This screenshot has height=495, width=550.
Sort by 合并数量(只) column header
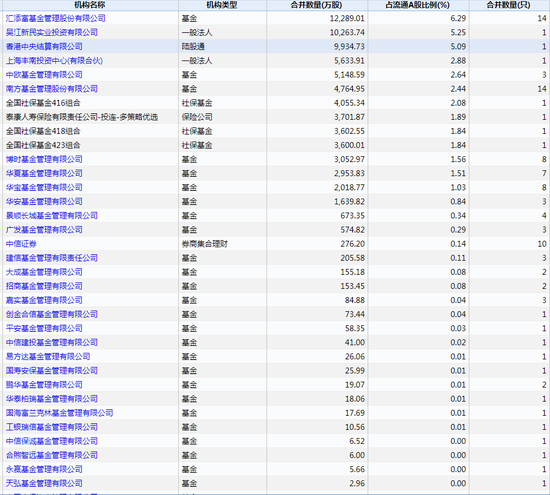(508, 5)
